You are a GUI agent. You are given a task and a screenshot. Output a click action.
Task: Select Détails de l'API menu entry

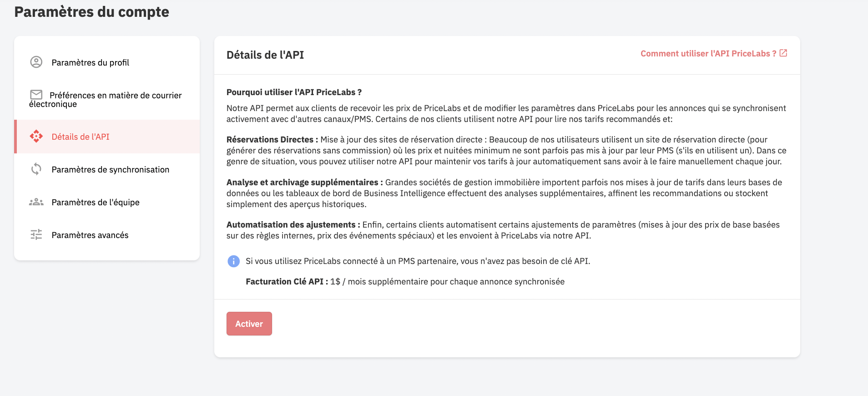107,137
